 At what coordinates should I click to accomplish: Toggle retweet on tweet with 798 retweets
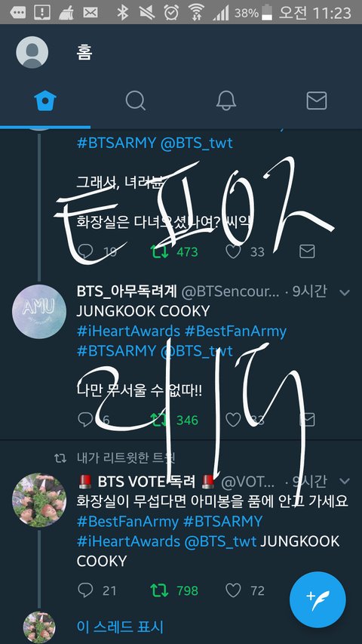pyautogui.click(x=159, y=590)
